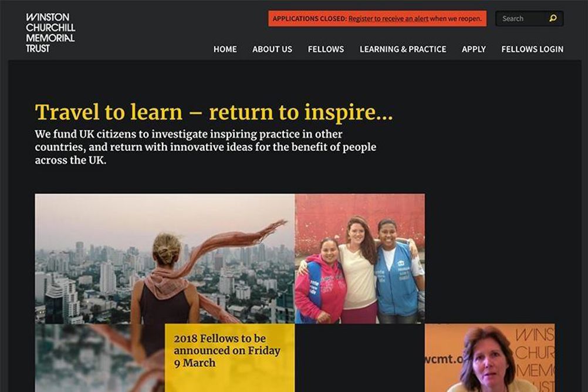Viewport: 588px width, 392px height.
Task: Select the Fellows navigation item
Action: pos(326,49)
